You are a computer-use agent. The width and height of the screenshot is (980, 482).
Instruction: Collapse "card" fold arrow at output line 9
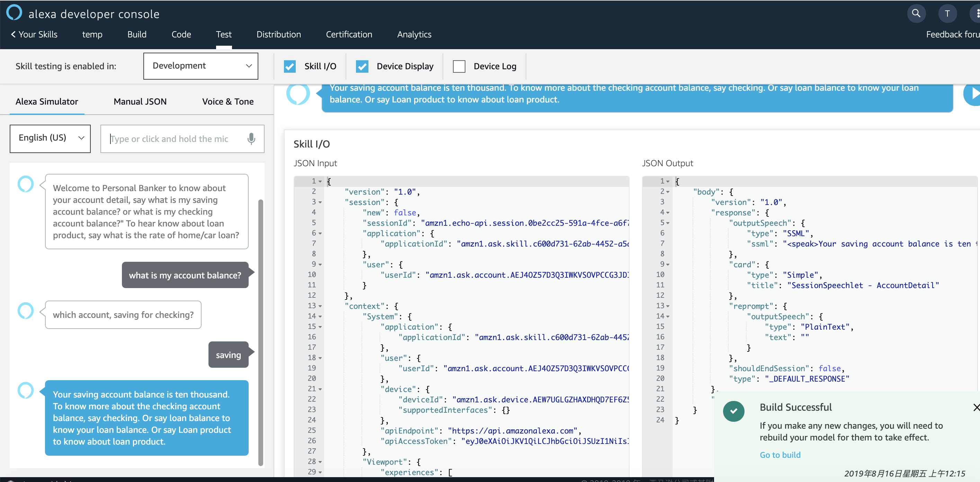point(668,265)
